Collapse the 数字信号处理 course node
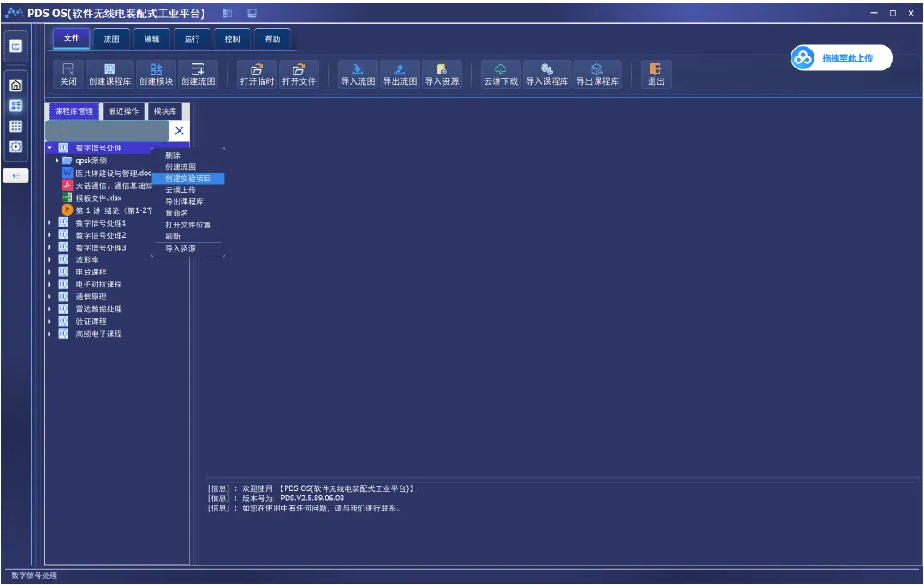 [x=50, y=148]
